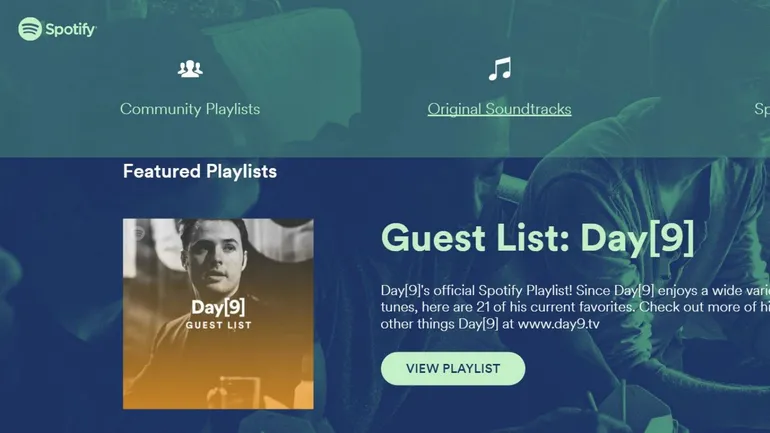
Task: Click the 'GUEST LIST' caption on the cover
Action: (219, 325)
